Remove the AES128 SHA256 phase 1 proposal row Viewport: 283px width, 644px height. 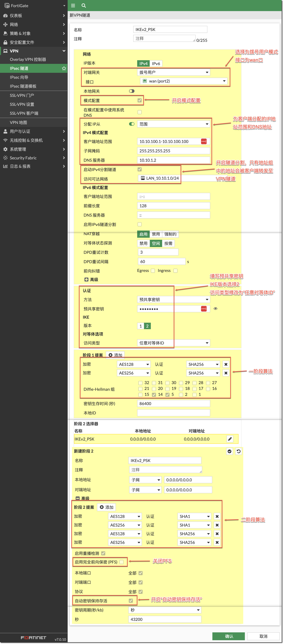coord(226,364)
